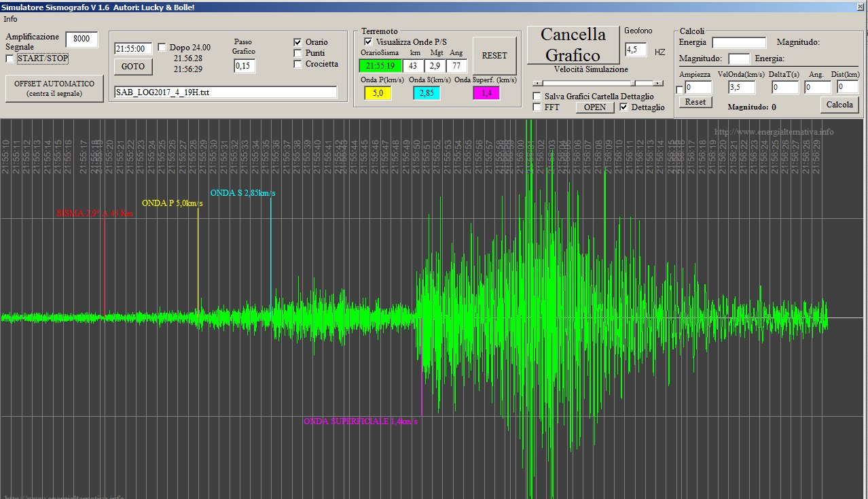This screenshot has width=868, height=499.
Task: Click the OPEN button
Action: click(x=595, y=107)
